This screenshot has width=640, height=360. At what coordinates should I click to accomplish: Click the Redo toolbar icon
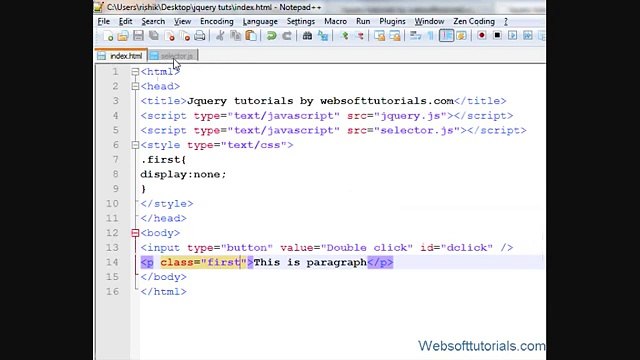(x=287, y=36)
